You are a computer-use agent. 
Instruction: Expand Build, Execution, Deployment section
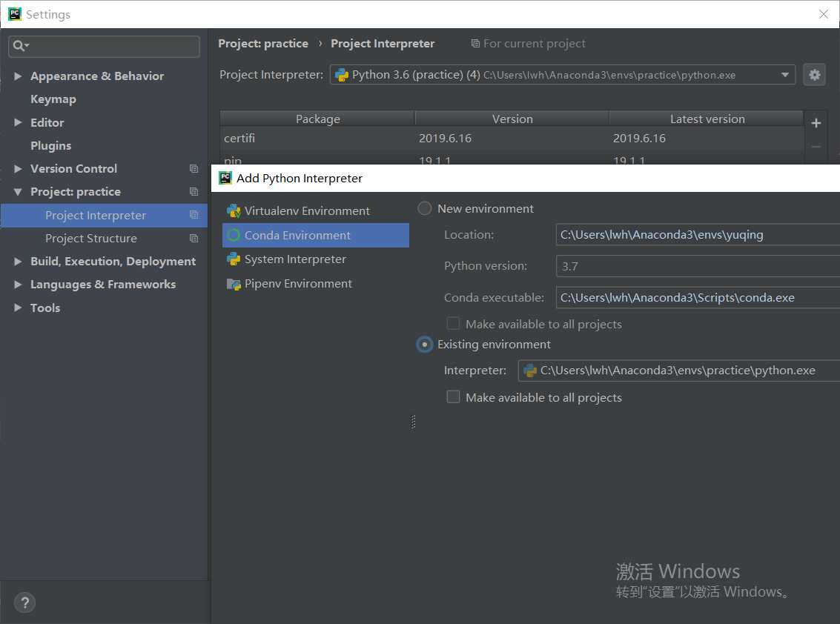(18, 262)
